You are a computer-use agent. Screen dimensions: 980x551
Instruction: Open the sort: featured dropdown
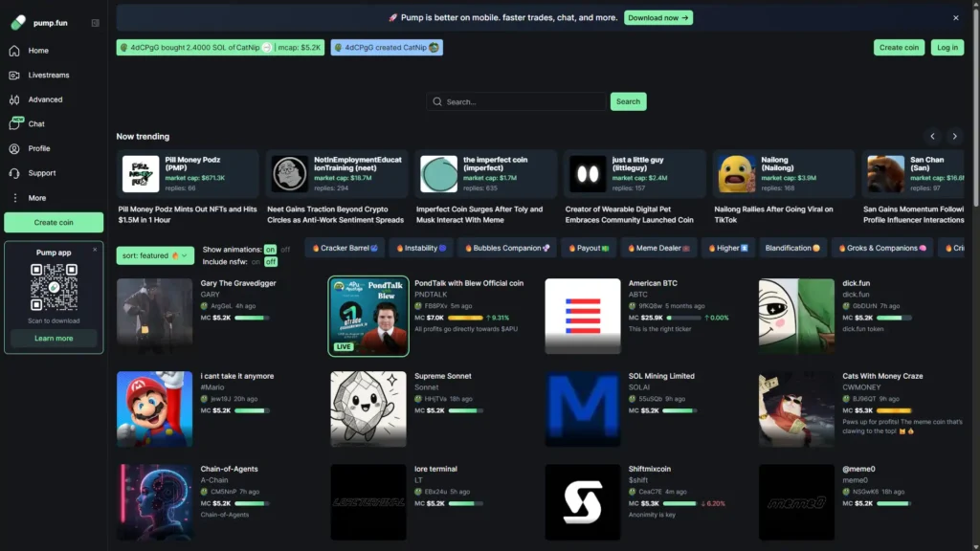click(x=155, y=255)
